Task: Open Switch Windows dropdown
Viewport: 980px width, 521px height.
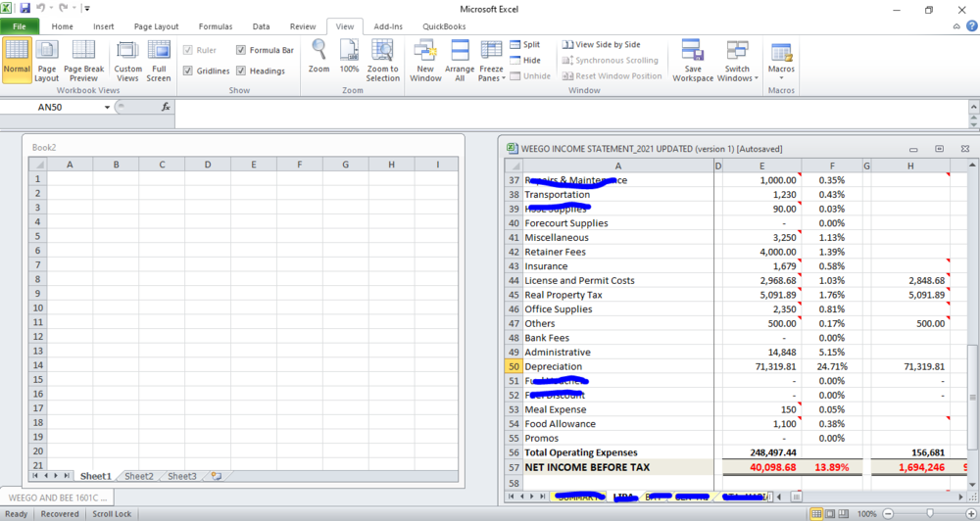Action: pos(738,60)
